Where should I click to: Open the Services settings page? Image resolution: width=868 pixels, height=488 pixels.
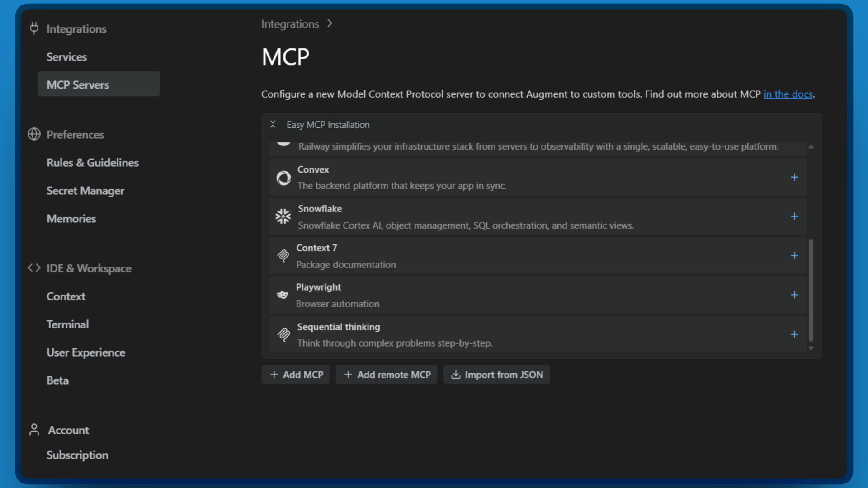66,56
